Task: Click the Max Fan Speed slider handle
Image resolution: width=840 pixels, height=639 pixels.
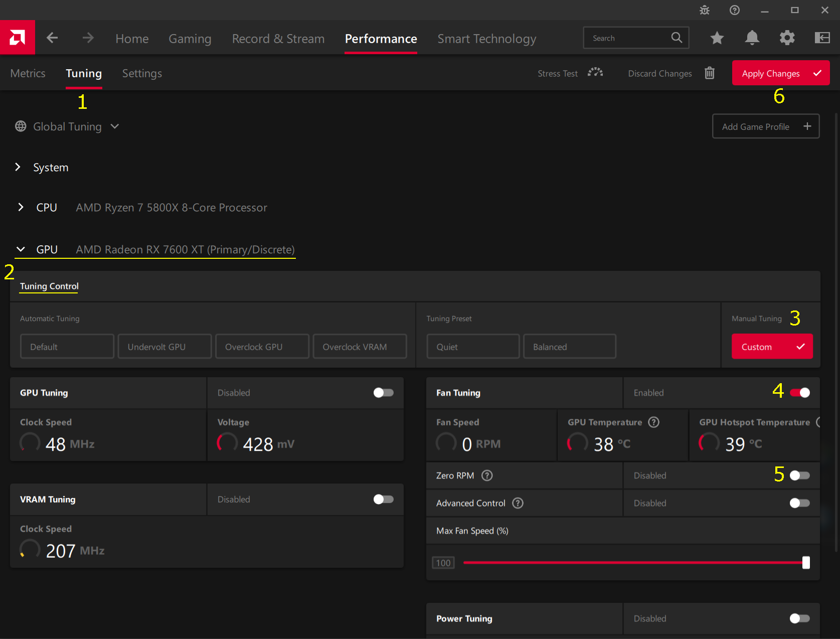Action: (806, 562)
